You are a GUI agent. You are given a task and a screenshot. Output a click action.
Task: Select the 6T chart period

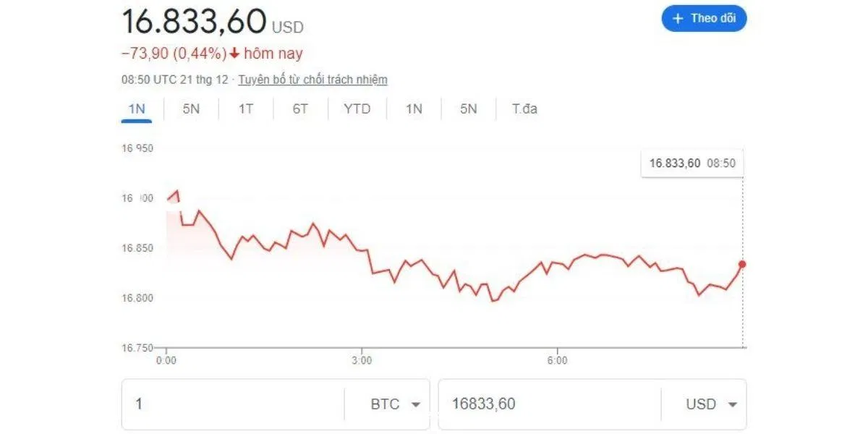click(299, 109)
